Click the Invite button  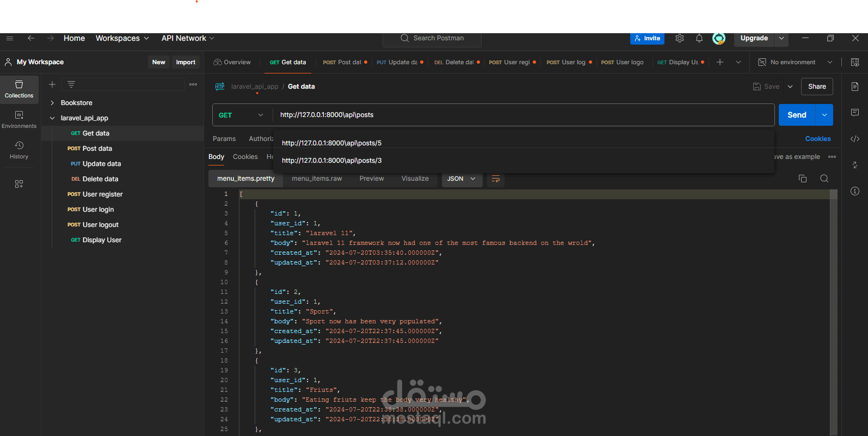point(647,38)
